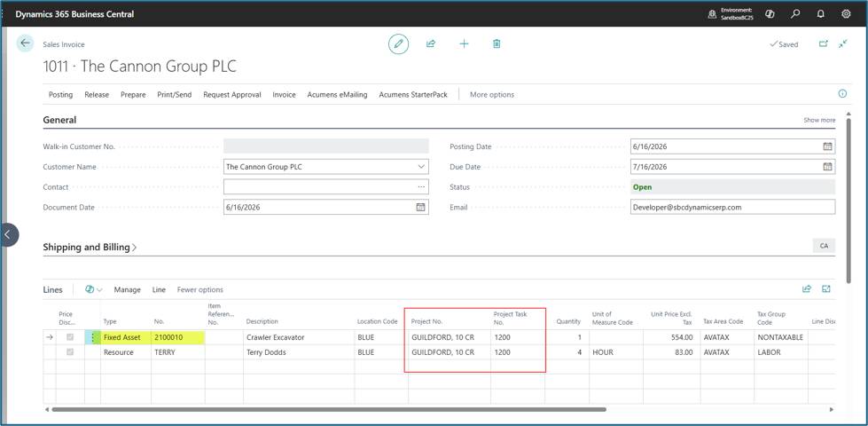
Task: Show the FactBox info pane icon
Action: [842, 93]
